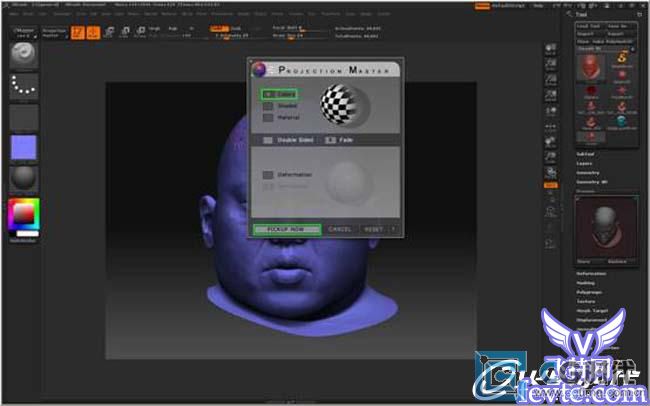Open the material sphere thumbnail on left

point(24,178)
